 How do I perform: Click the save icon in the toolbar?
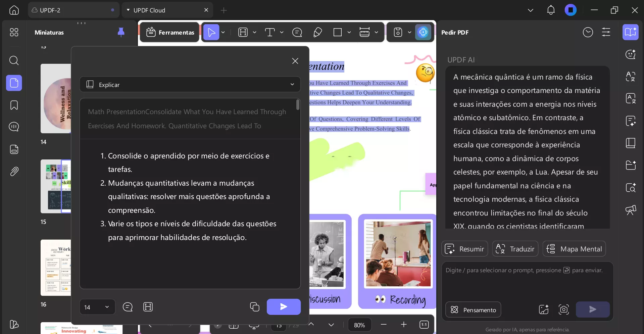(x=398, y=32)
